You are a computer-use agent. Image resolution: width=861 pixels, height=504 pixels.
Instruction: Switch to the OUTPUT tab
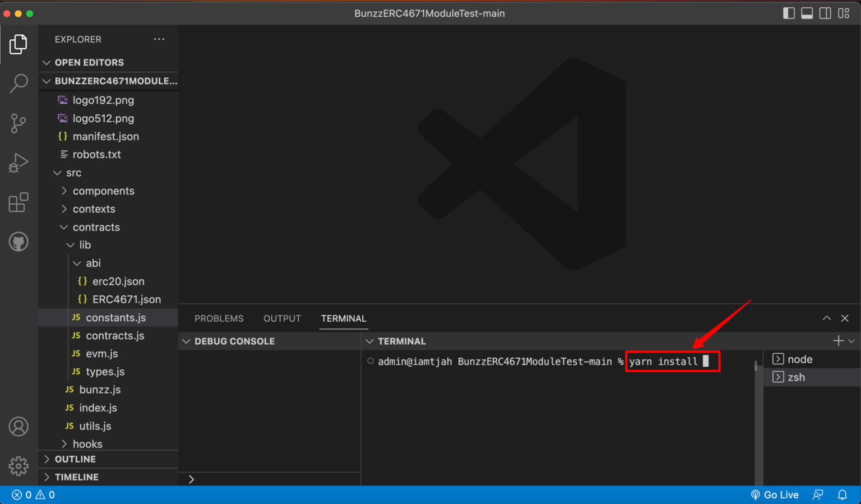[282, 318]
